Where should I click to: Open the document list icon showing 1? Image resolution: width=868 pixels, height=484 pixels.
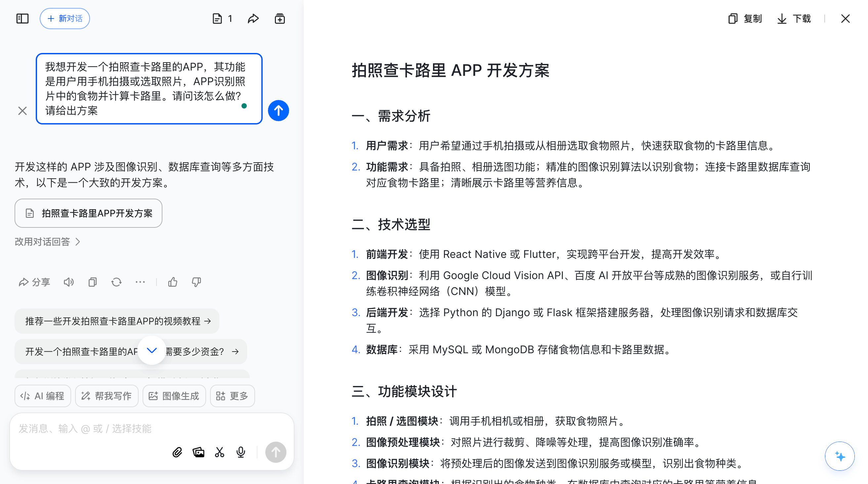click(x=222, y=19)
